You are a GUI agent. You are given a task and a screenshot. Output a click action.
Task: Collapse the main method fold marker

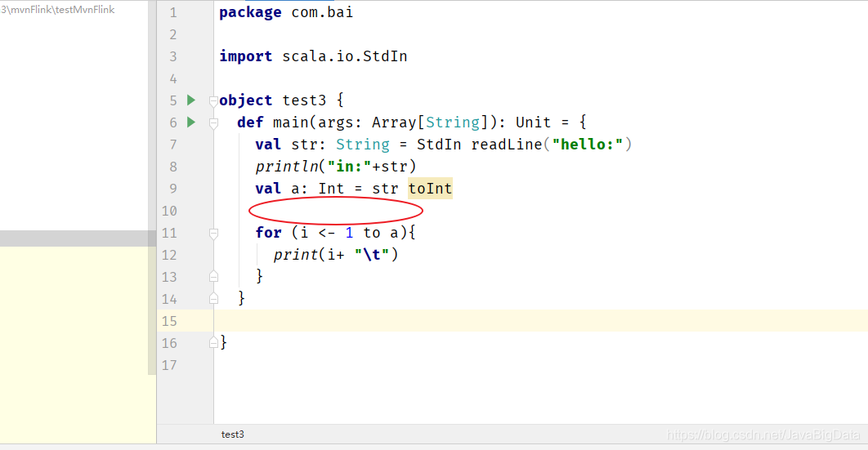tap(213, 123)
